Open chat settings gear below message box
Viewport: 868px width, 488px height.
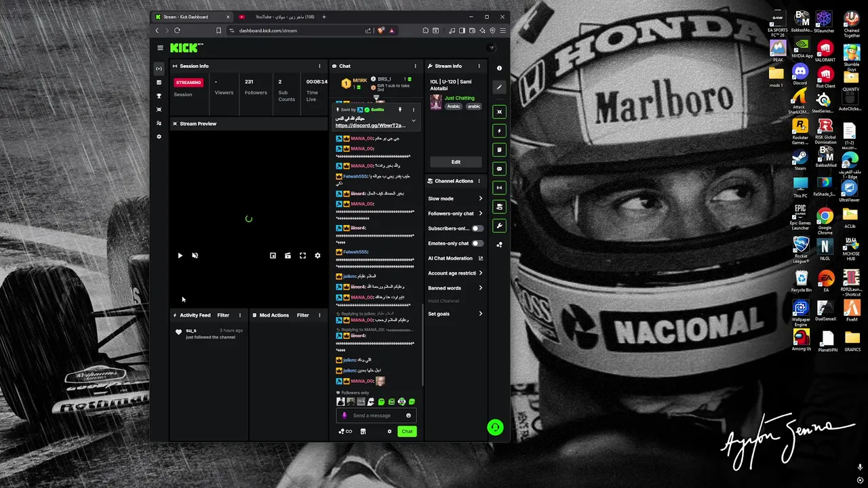389,431
